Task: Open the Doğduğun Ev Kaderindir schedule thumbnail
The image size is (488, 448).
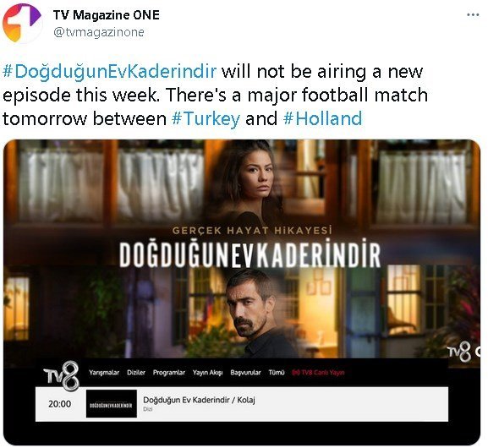Action: 112,404
